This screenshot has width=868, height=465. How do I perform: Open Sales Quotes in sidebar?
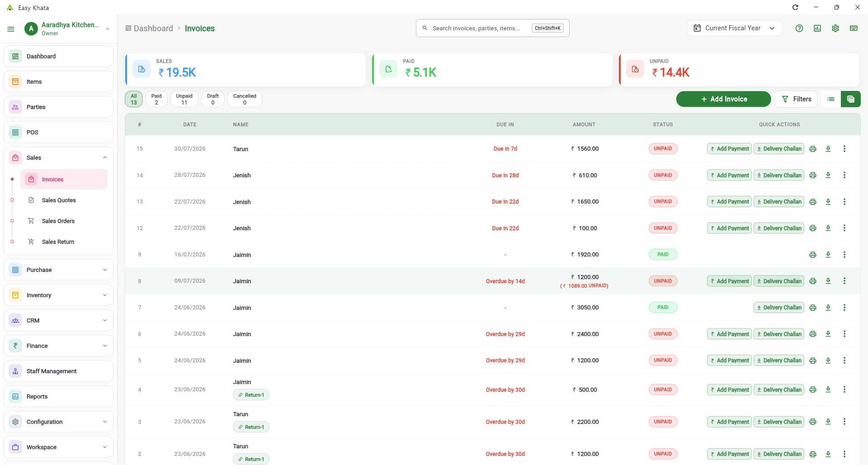[x=59, y=200]
